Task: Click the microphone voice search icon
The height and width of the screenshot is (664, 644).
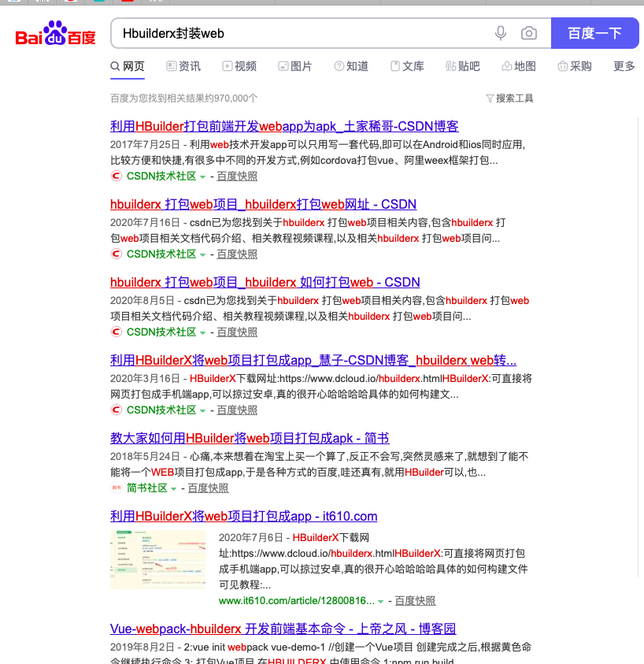Action: point(501,33)
